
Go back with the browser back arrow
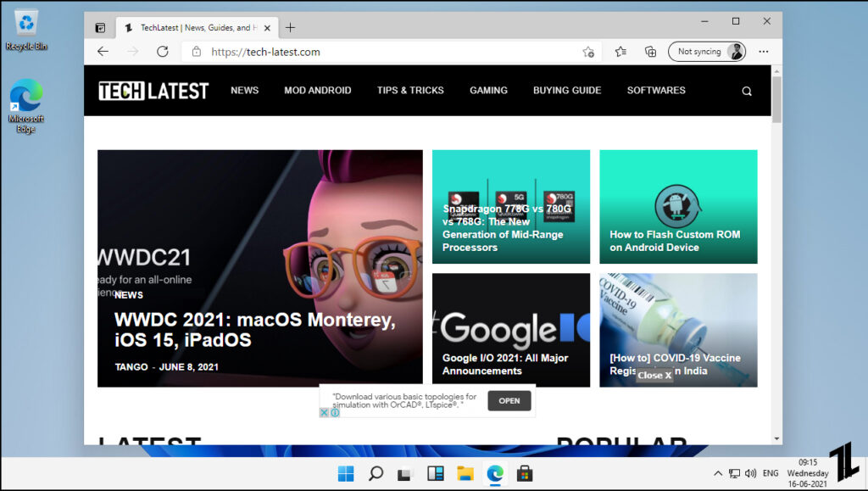tap(103, 52)
